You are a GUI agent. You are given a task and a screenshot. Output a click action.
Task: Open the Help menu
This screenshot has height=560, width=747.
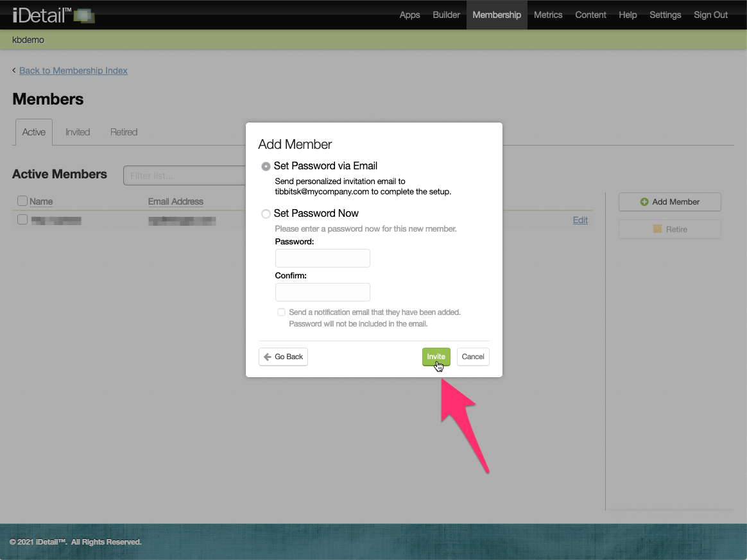coord(628,15)
